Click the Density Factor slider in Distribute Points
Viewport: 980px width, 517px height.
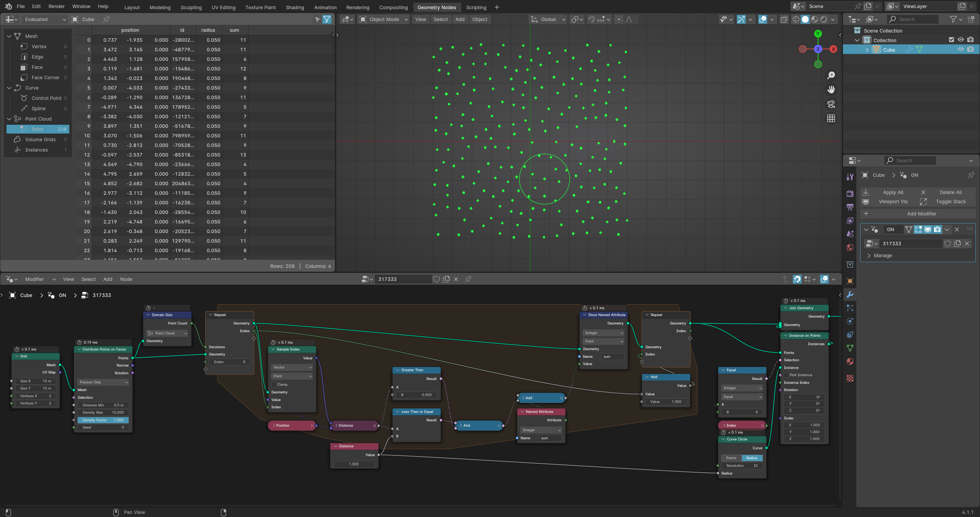[x=103, y=420]
